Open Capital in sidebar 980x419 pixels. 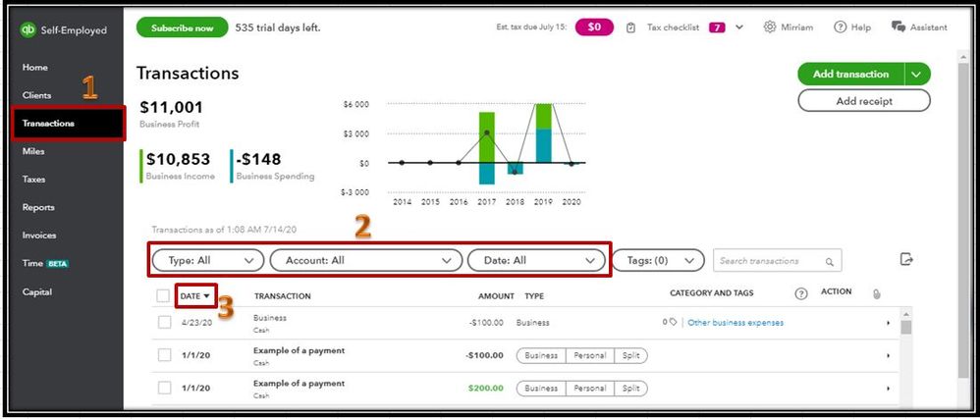tap(37, 291)
